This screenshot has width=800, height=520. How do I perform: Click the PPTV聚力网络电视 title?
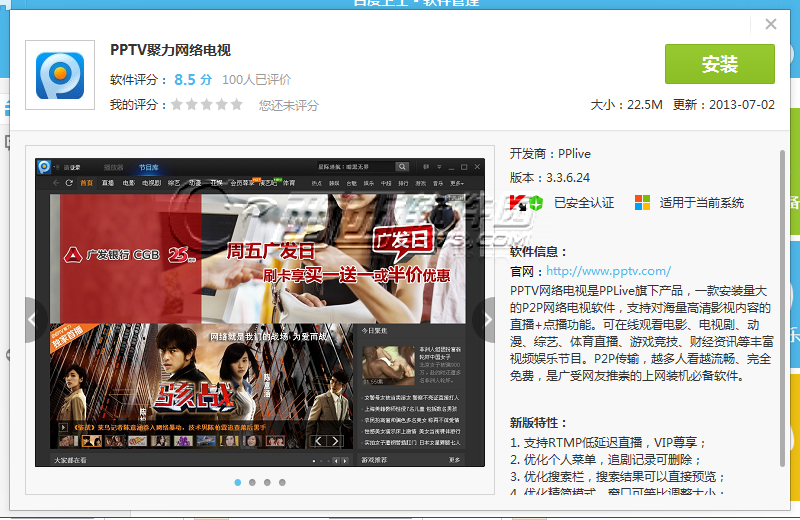click(170, 50)
